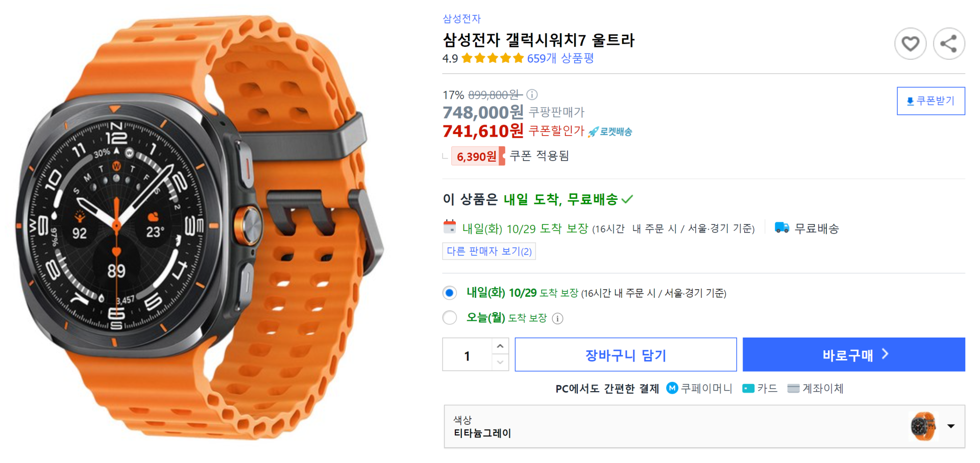Click the info icon beside original price
This screenshot has height=463, width=980.
coord(532,95)
